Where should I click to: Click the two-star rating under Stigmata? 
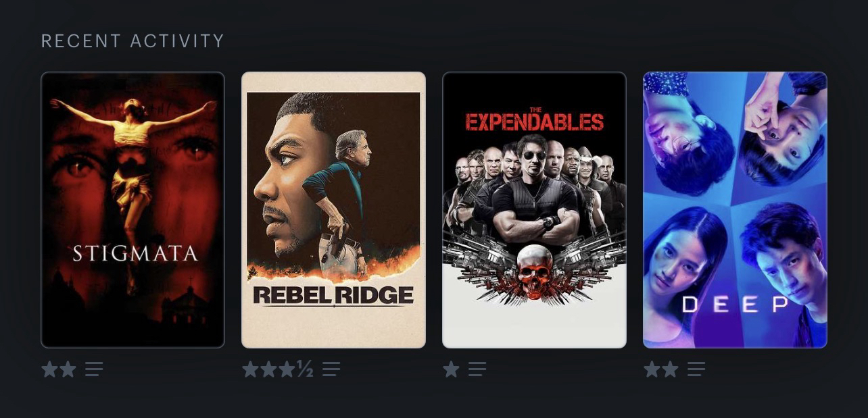coord(59,369)
